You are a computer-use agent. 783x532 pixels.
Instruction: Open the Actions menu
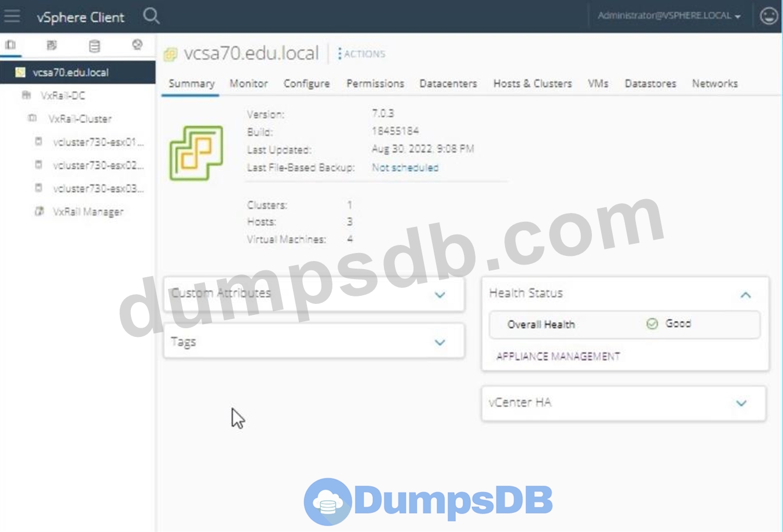click(362, 54)
